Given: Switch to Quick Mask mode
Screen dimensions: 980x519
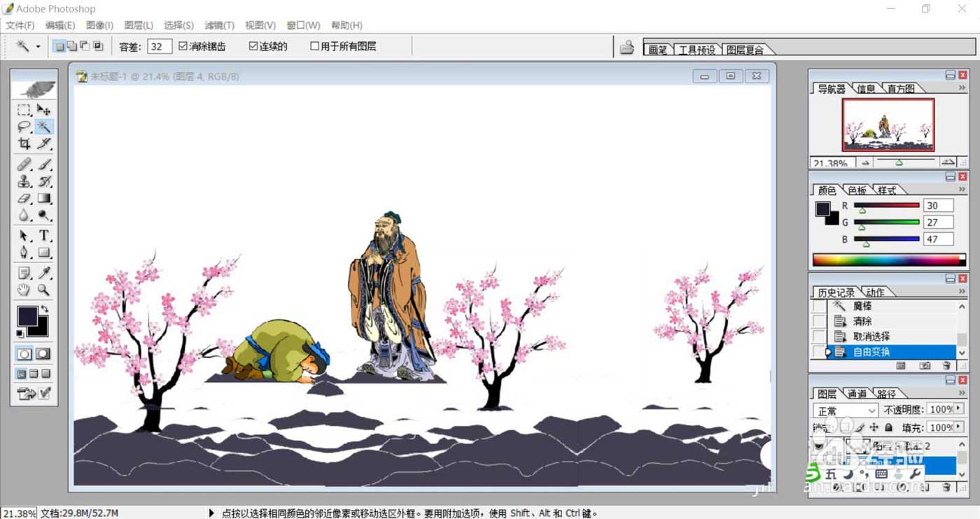Looking at the screenshot, I should [43, 354].
